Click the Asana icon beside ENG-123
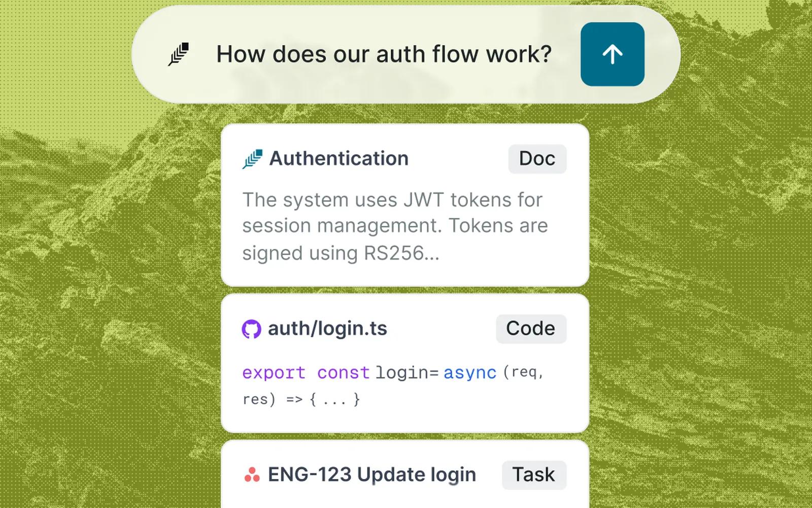Image resolution: width=812 pixels, height=508 pixels. pos(252,474)
